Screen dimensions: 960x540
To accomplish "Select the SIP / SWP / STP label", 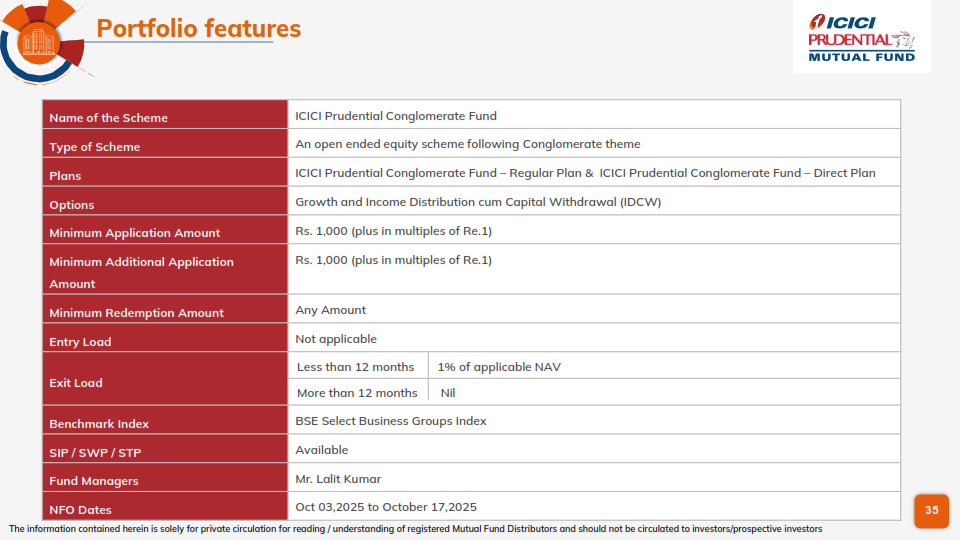I will (x=95, y=453).
